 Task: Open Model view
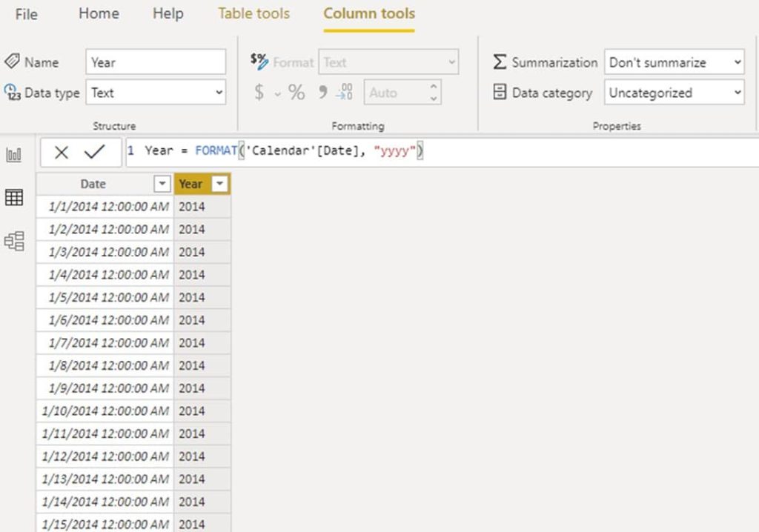point(14,239)
